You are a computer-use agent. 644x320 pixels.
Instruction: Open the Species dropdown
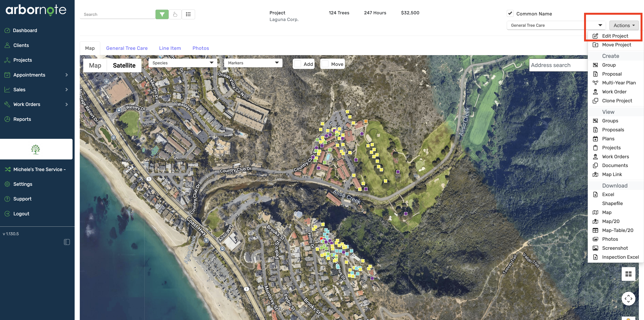coord(183,63)
